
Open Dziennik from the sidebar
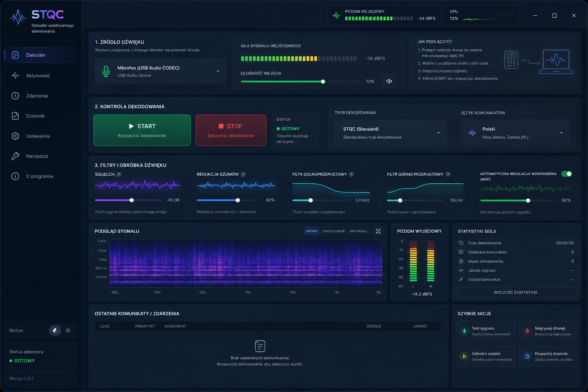(41, 116)
